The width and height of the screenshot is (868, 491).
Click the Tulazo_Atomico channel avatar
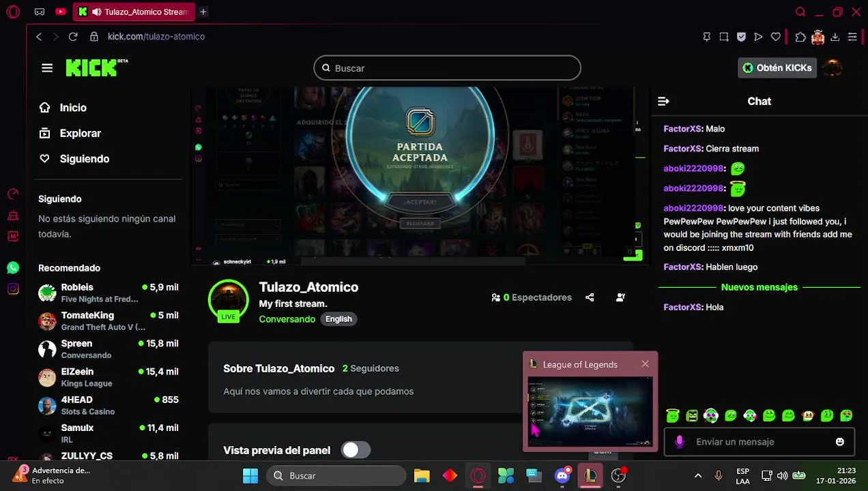tap(229, 300)
